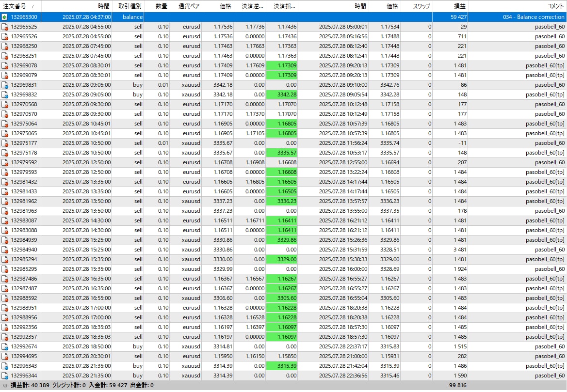Click the 決済逆... column header

pyautogui.click(x=250, y=6)
